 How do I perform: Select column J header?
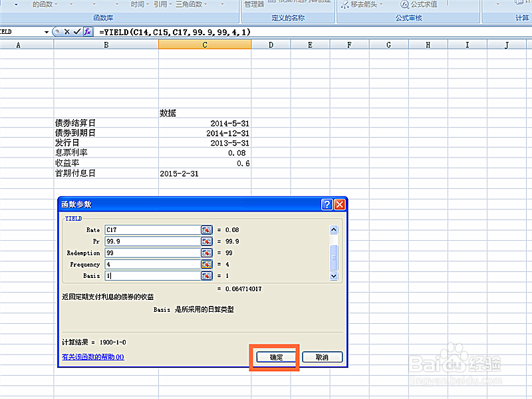507,45
